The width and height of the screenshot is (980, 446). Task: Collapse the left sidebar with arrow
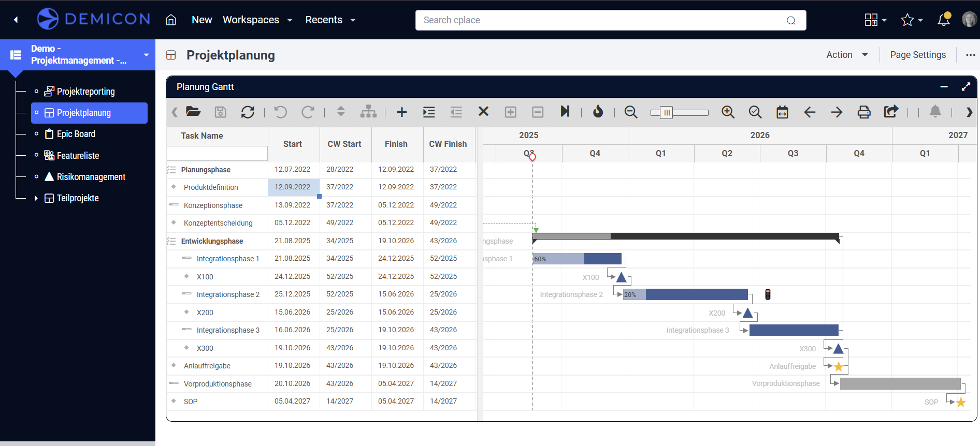[16, 20]
